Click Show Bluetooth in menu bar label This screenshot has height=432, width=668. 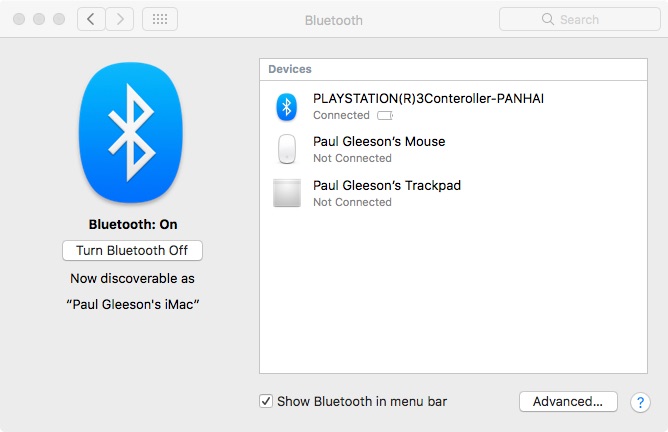(362, 401)
